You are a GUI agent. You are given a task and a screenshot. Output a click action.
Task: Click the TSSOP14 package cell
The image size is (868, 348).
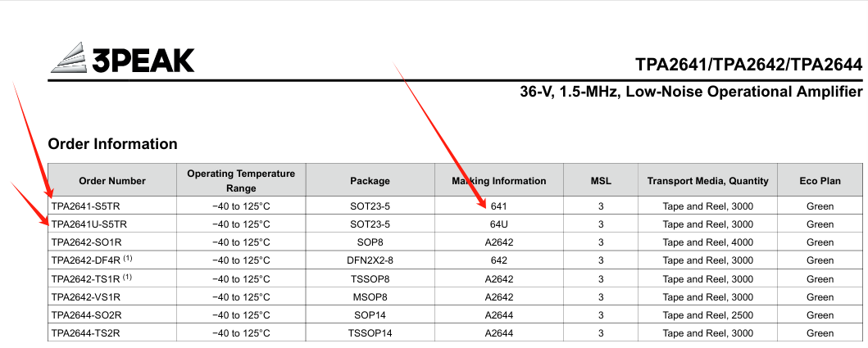click(x=370, y=333)
